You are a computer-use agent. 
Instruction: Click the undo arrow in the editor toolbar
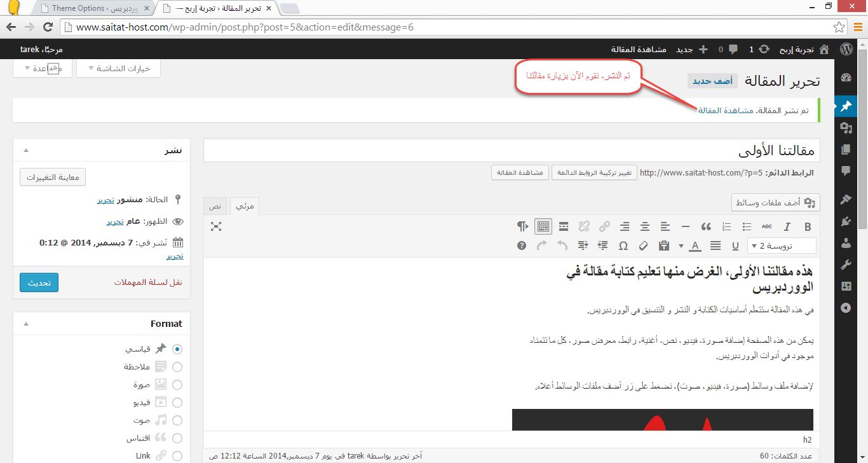tap(562, 245)
